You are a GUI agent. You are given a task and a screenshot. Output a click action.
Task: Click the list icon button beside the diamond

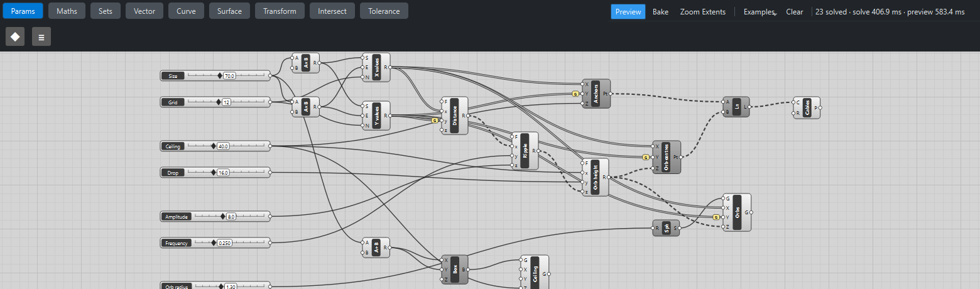coord(41,36)
